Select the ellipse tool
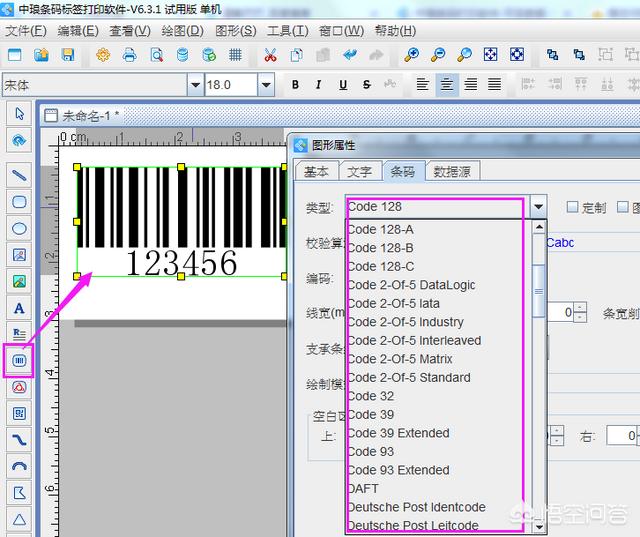640x537 pixels. click(19, 229)
